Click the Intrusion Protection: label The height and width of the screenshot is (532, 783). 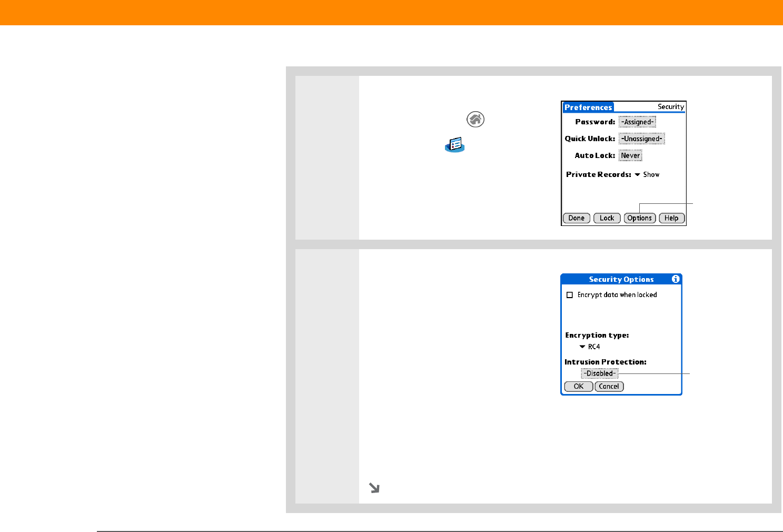(606, 362)
